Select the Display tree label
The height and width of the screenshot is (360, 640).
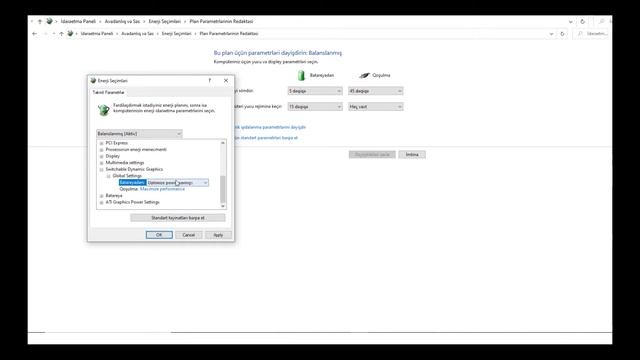coord(113,156)
